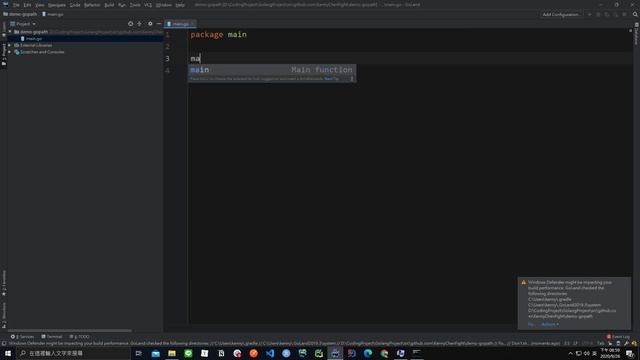Open the View menu

click(x=40, y=5)
